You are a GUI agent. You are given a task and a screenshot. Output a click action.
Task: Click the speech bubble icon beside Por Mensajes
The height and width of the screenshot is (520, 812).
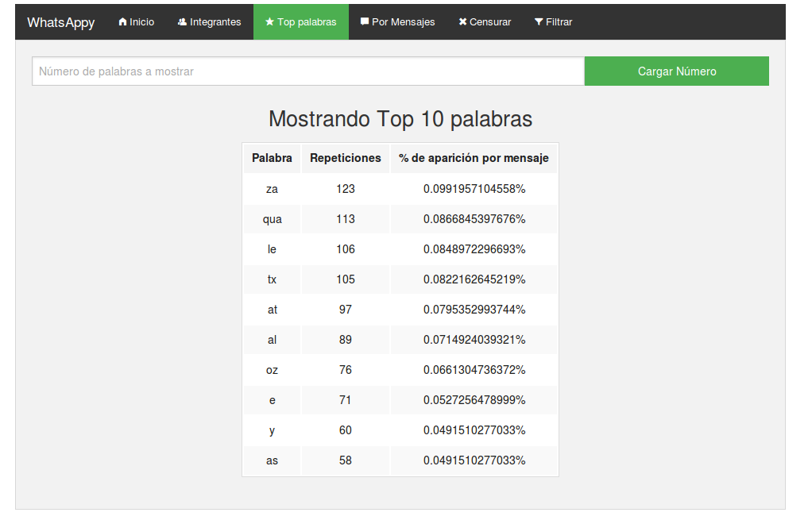tap(365, 22)
